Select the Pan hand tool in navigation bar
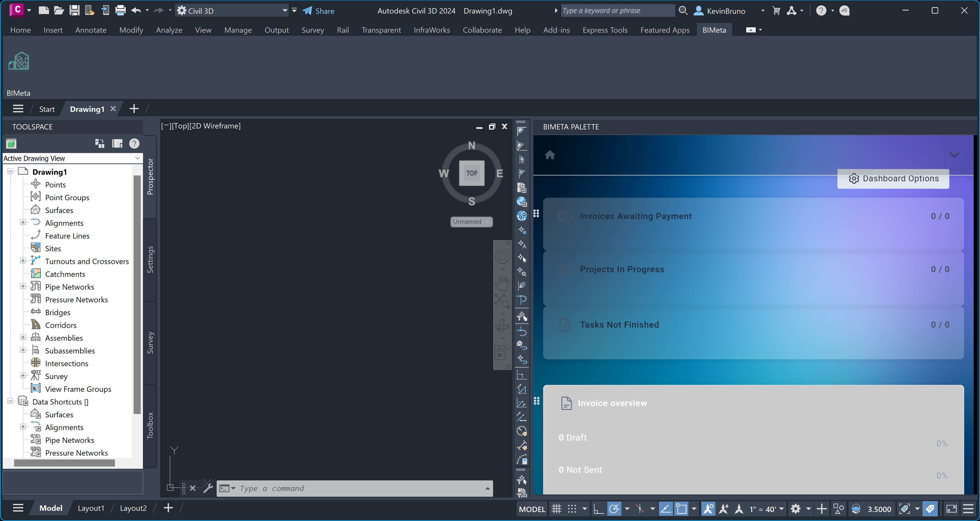Screen dimensions: 980x521 (502, 283)
